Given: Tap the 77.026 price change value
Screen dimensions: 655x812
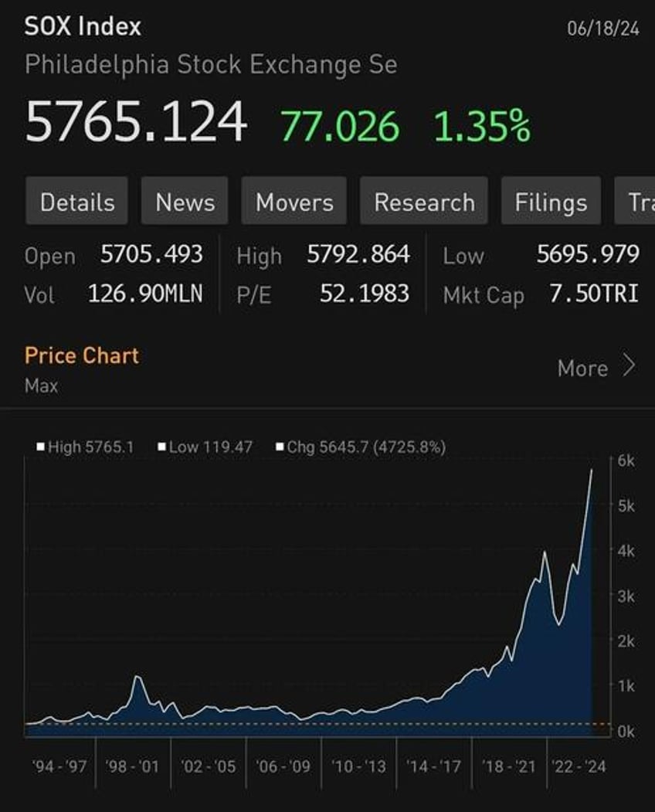Looking at the screenshot, I should tap(340, 126).
